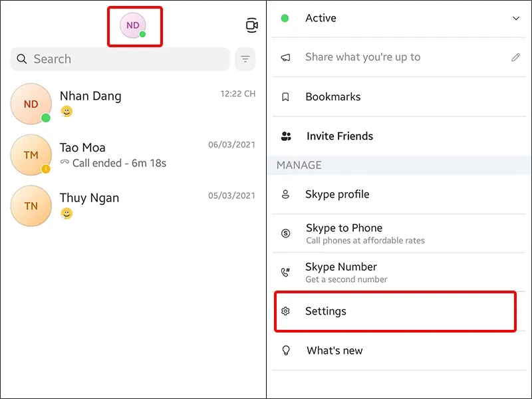The width and height of the screenshot is (532, 399).
Task: Click the Skype profile person icon
Action: click(286, 194)
